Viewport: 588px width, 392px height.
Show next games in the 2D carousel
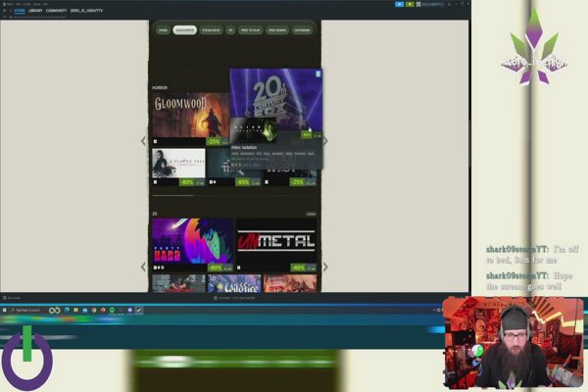click(325, 268)
